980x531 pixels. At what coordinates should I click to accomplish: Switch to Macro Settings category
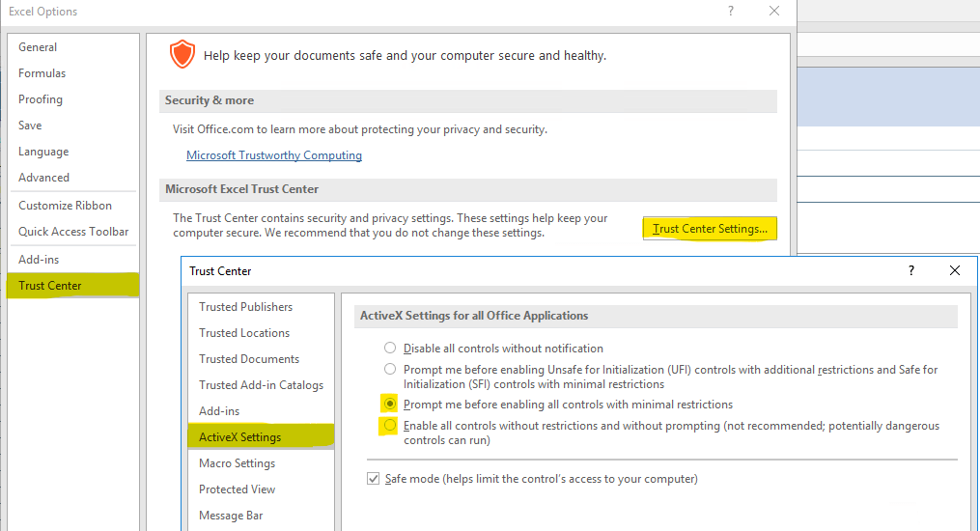click(237, 462)
